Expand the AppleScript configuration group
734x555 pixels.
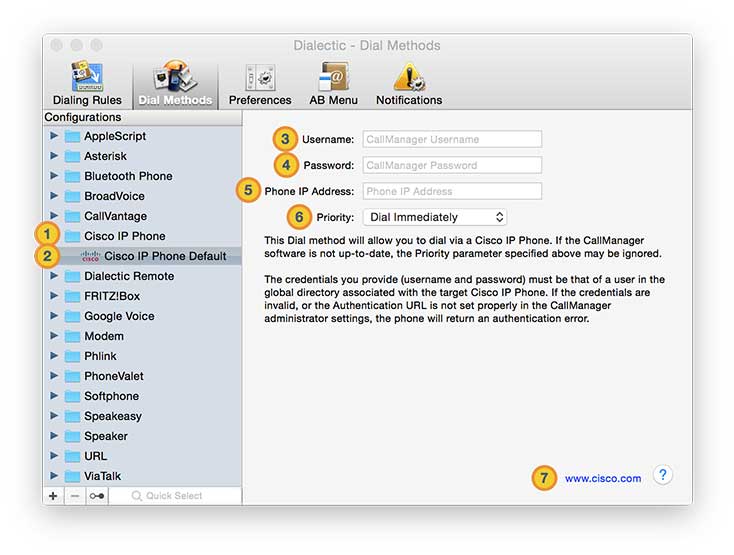54,136
